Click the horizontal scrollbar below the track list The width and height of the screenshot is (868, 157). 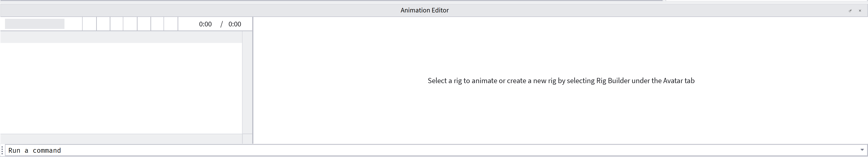click(121, 138)
